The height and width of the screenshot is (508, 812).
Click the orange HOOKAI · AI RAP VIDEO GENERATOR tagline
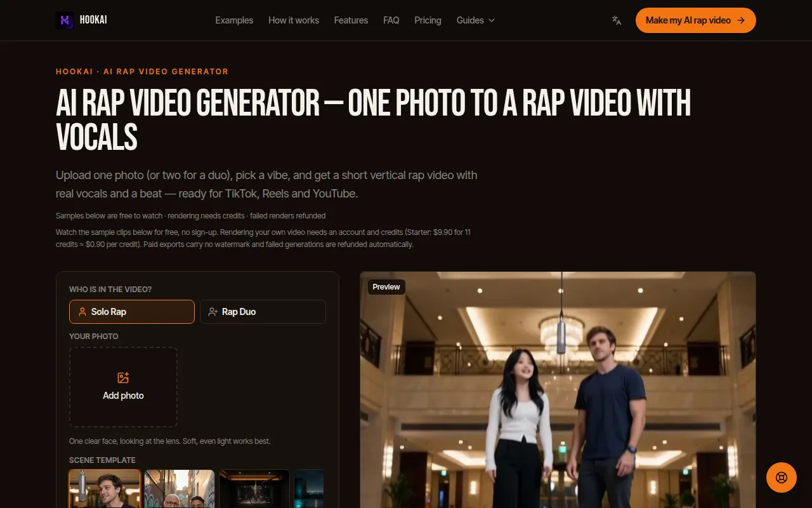pos(142,72)
